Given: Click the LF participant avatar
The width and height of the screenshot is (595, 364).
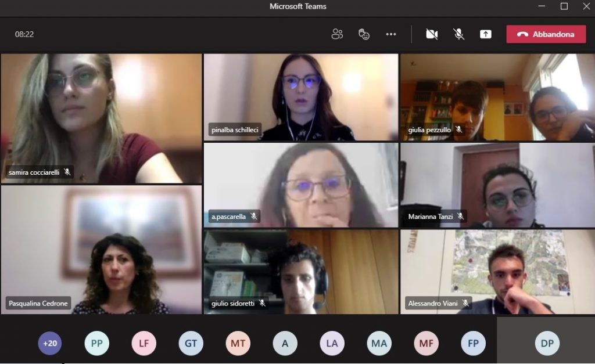Looking at the screenshot, I should tap(144, 343).
